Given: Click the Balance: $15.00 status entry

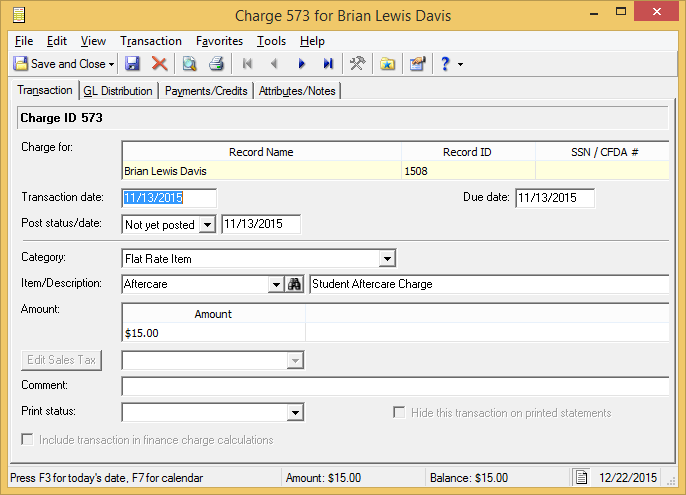Looking at the screenshot, I should point(469,477).
